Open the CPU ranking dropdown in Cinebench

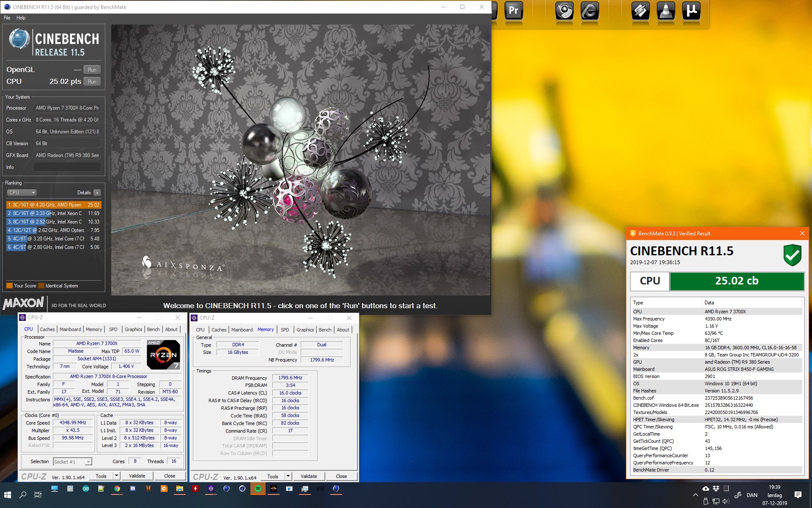pyautogui.click(x=22, y=192)
